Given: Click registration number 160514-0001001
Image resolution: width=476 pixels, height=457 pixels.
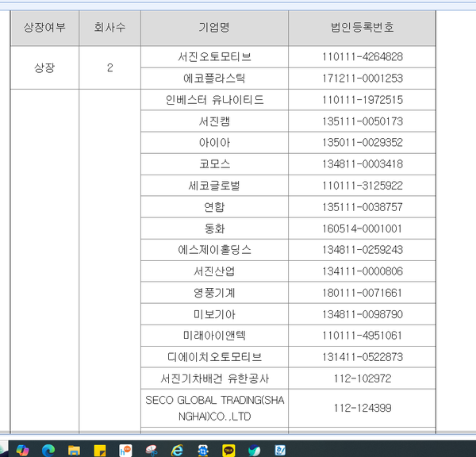Looking at the screenshot, I should click(363, 228).
